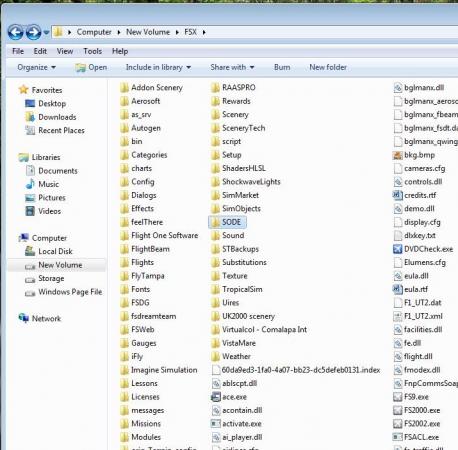The image size is (458, 450).
Task: Select the ai_player.dll file icon
Action: 216,437
